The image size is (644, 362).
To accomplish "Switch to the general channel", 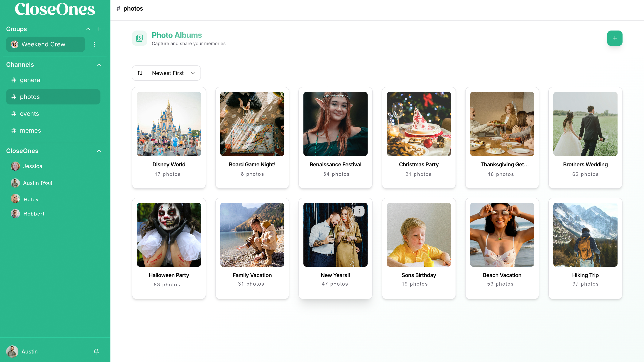I will pyautogui.click(x=31, y=80).
